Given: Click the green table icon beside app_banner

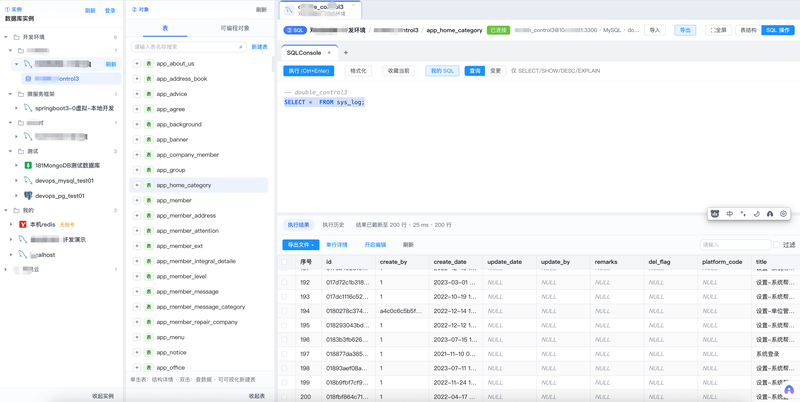Looking at the screenshot, I should (148, 139).
